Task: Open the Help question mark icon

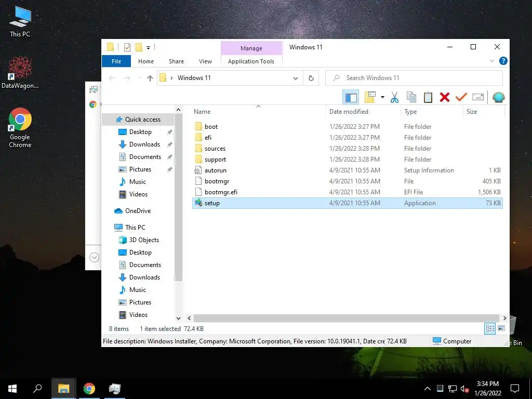Action: point(503,61)
